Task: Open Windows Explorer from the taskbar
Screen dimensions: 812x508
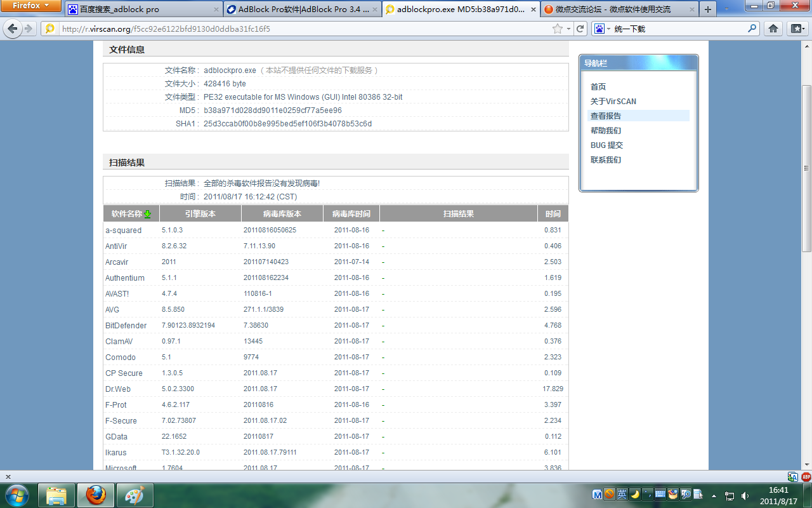Action: pyautogui.click(x=56, y=495)
